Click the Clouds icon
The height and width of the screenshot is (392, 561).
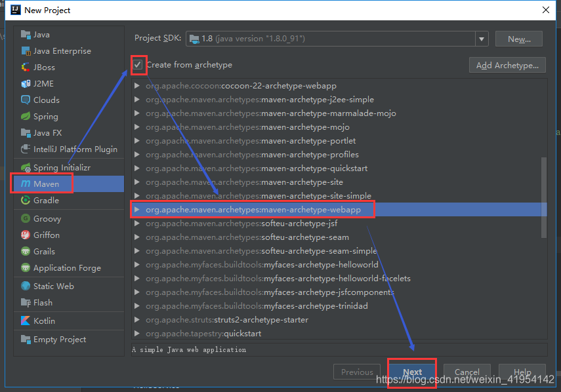coord(26,100)
